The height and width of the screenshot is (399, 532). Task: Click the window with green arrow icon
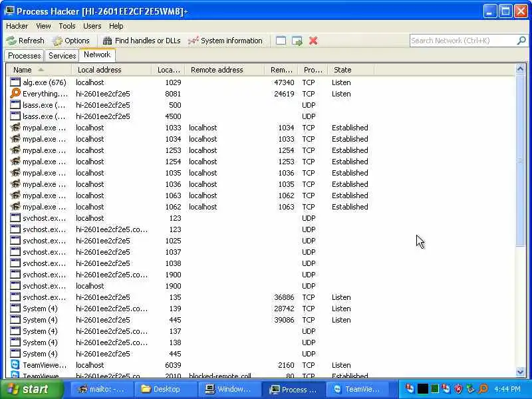coord(297,41)
